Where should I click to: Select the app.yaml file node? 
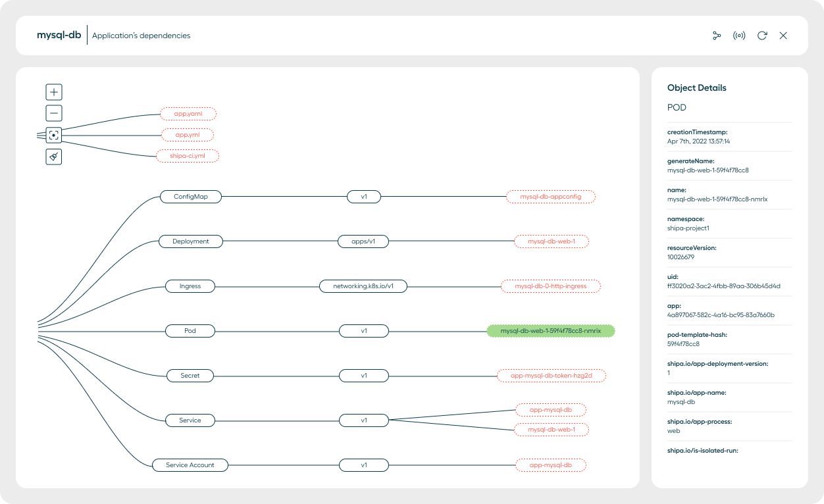188,114
